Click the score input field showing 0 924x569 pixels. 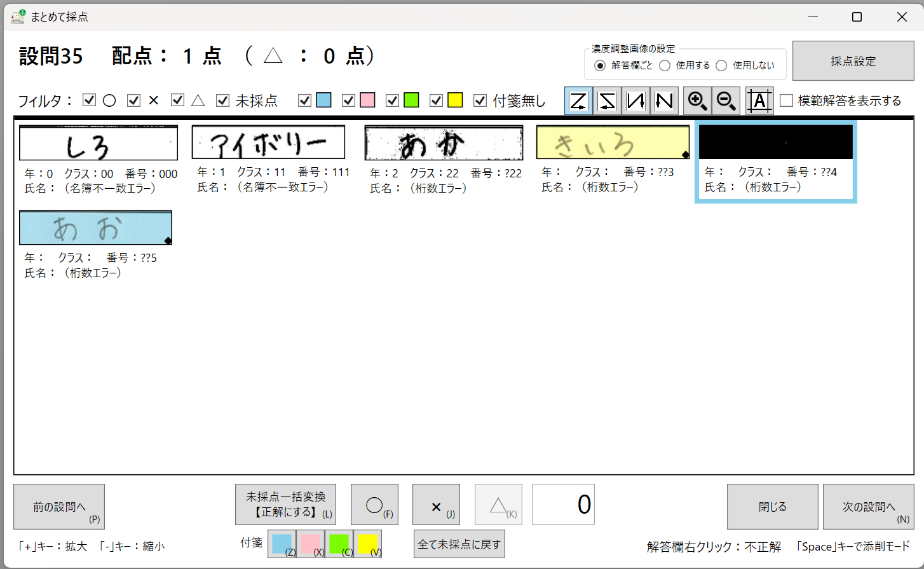coord(563,505)
